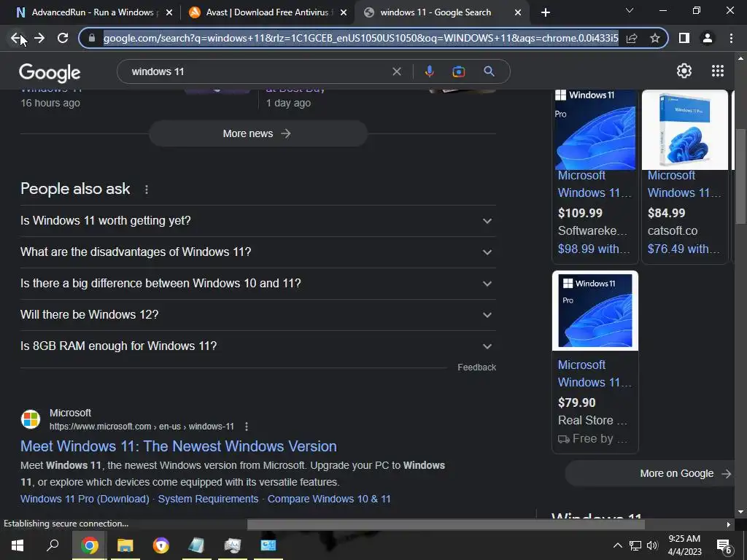This screenshot has height=560, width=747.
Task: Click the Feedback link
Action: (476, 367)
